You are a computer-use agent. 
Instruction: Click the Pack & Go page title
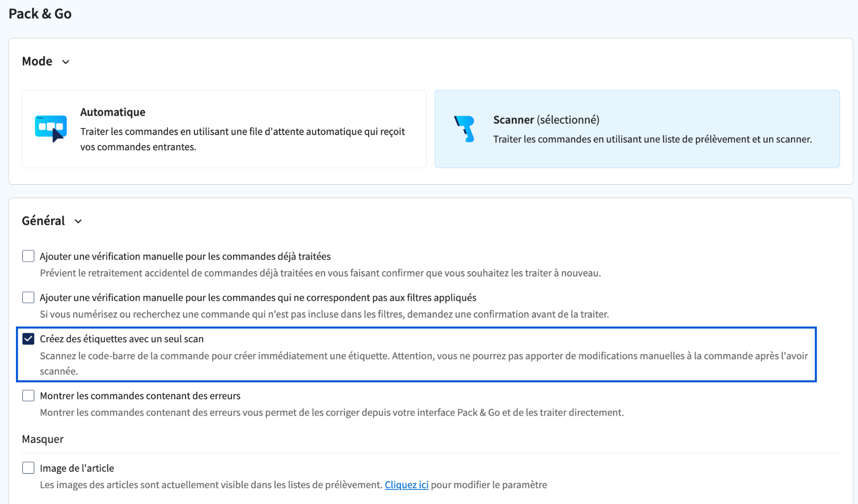pos(40,14)
